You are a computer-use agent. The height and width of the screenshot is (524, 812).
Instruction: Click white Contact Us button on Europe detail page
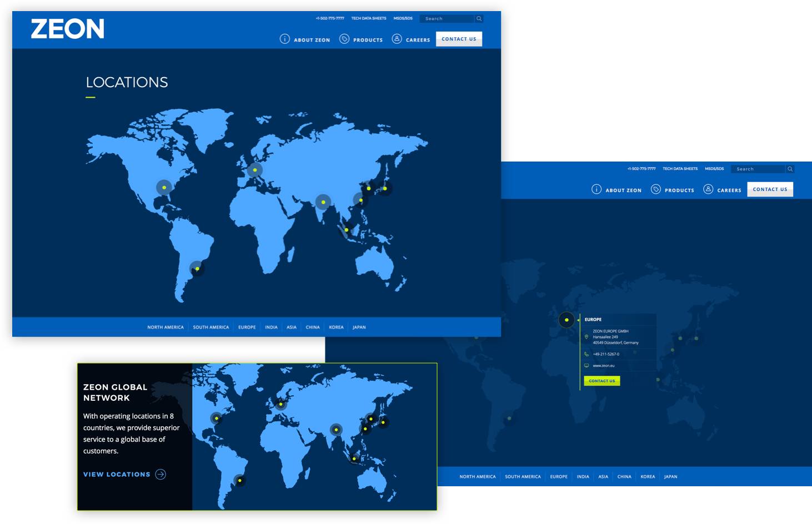tap(770, 189)
